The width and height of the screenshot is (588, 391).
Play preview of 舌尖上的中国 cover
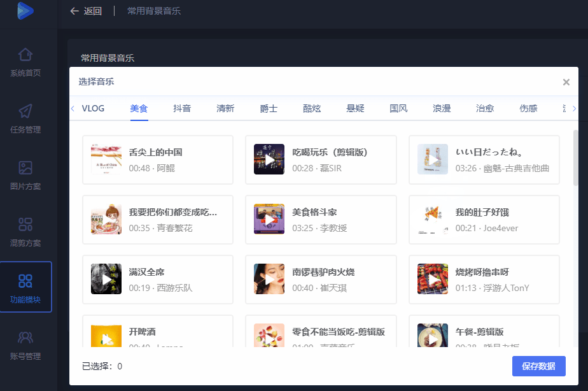[106, 159]
